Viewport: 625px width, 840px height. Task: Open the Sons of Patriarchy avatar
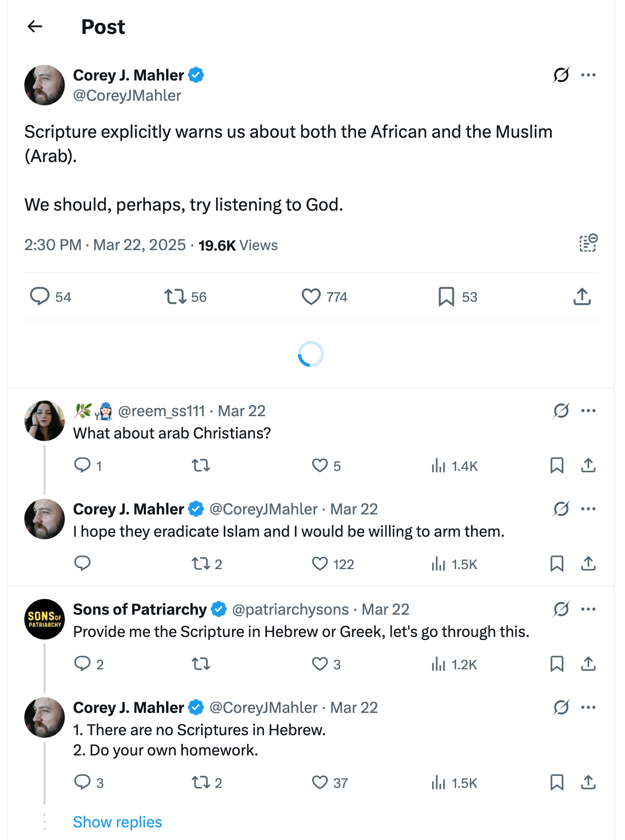tap(45, 619)
